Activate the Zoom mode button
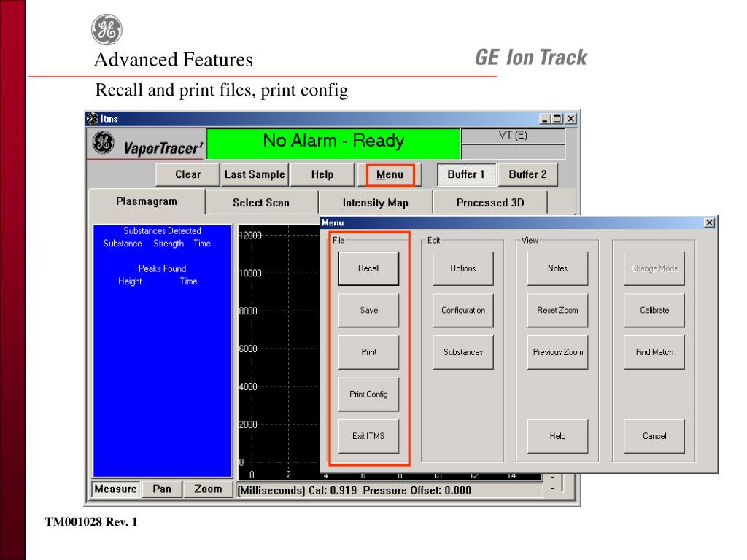This screenshot has height=560, width=747. [x=208, y=489]
